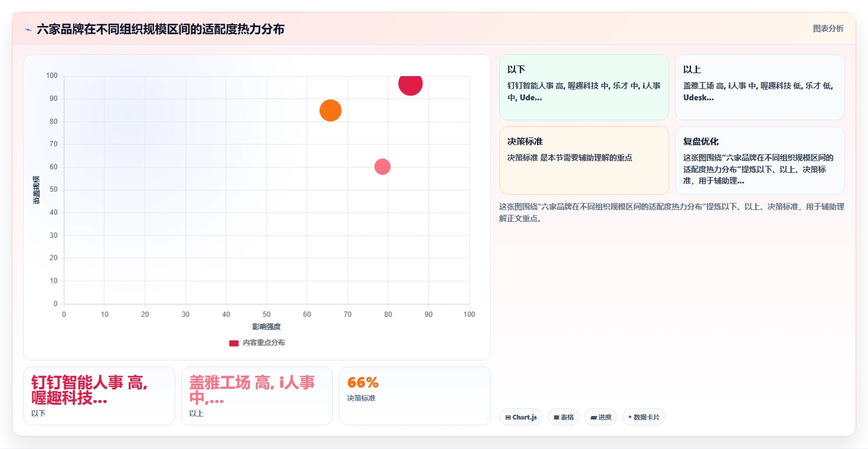868x449 pixels.
Task: Click the lightning icon beside the title
Action: coord(28,30)
